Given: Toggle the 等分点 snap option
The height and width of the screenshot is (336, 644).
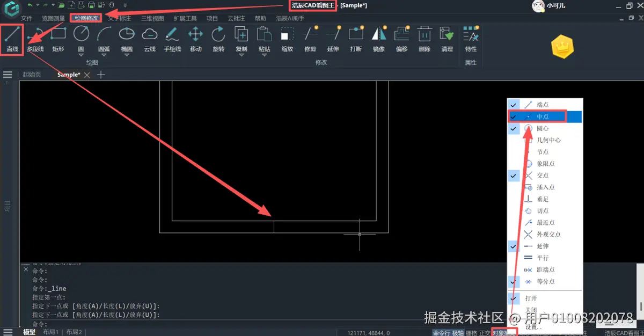Looking at the screenshot, I should pos(545,282).
